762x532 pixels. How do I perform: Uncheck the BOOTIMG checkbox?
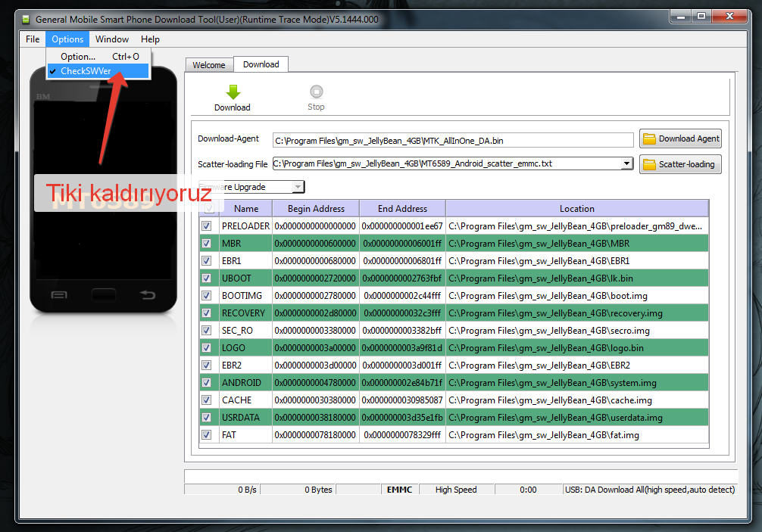pos(207,295)
